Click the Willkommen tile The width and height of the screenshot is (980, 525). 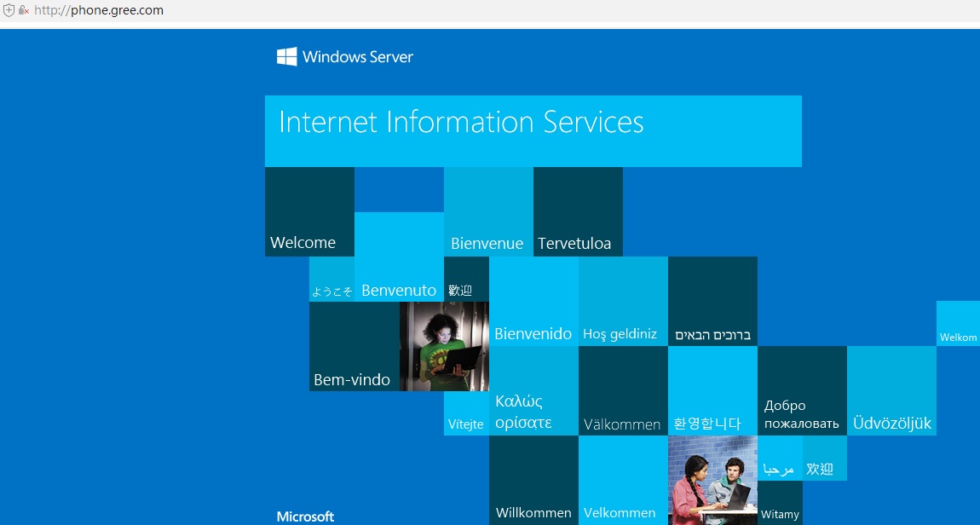tap(533, 480)
